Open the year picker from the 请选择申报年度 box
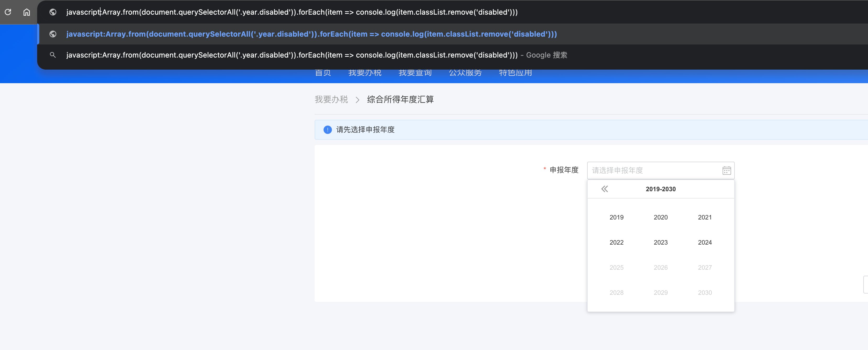The width and height of the screenshot is (868, 350). (x=640, y=171)
